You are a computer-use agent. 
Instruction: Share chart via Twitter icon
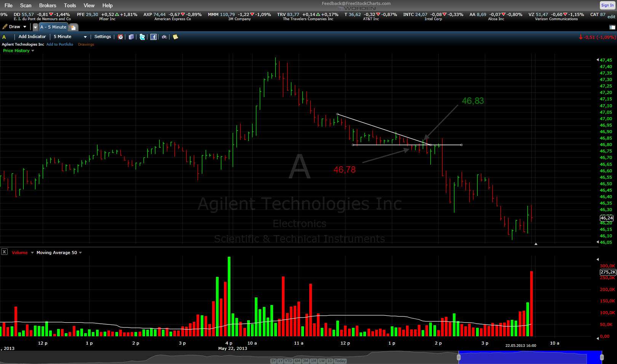tap(142, 37)
